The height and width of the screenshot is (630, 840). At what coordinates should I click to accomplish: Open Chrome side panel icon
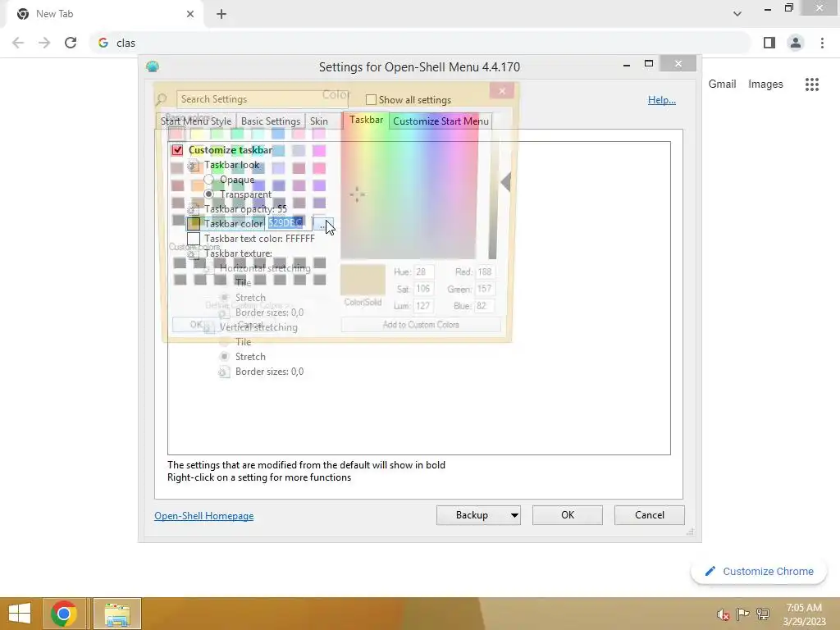pos(769,43)
